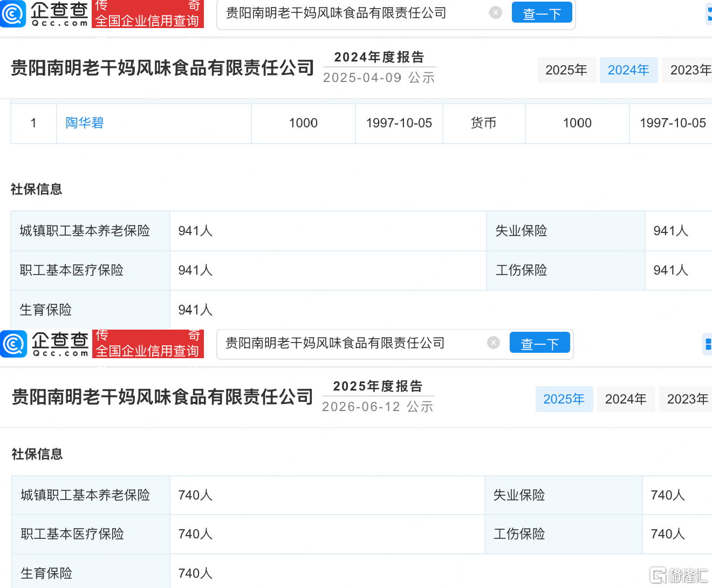Image resolution: width=712 pixels, height=588 pixels.
Task: Click the 货币 cell in the shareholder row
Action: tap(483, 123)
